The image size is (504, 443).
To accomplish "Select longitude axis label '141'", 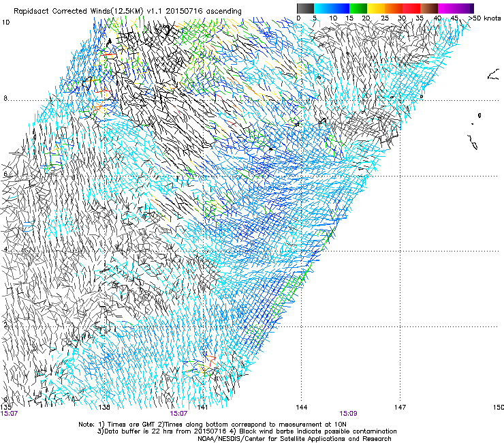I will pos(202,408).
